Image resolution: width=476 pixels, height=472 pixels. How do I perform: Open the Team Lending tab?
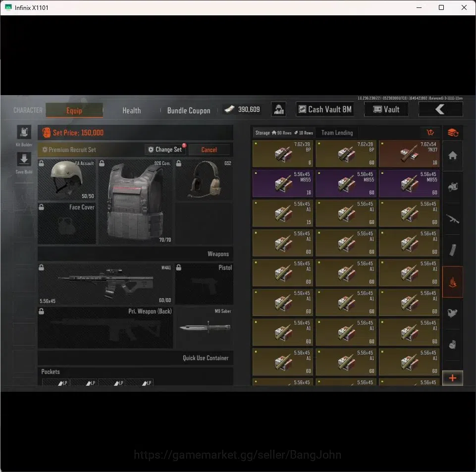pos(337,133)
